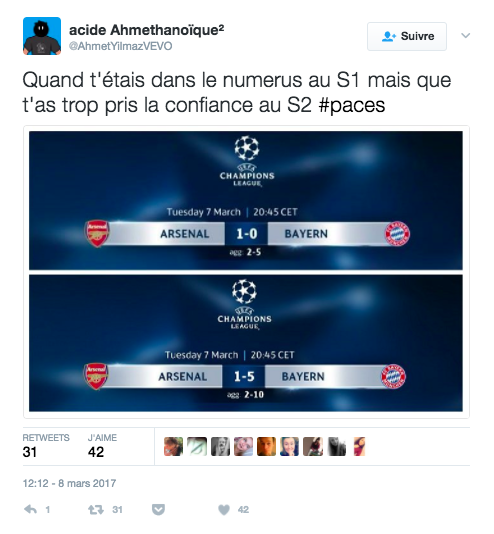
Task: Click the last liker's avatar thumbnail
Action: [359, 446]
